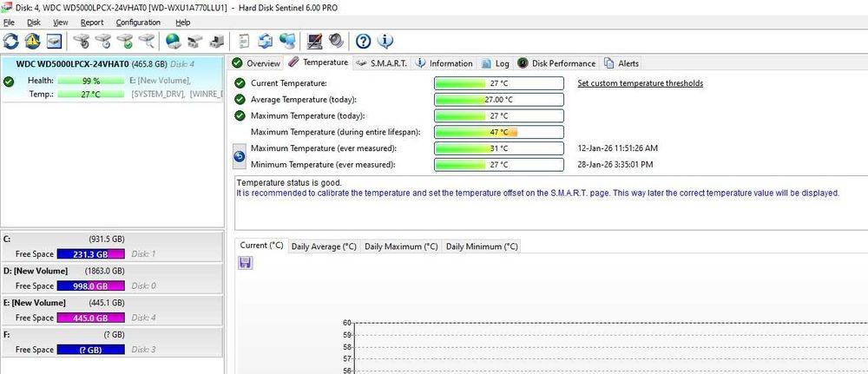Click the lifespan Maximum Temperature 47 °C bar
Screen dimensions: 868x374
point(499,132)
